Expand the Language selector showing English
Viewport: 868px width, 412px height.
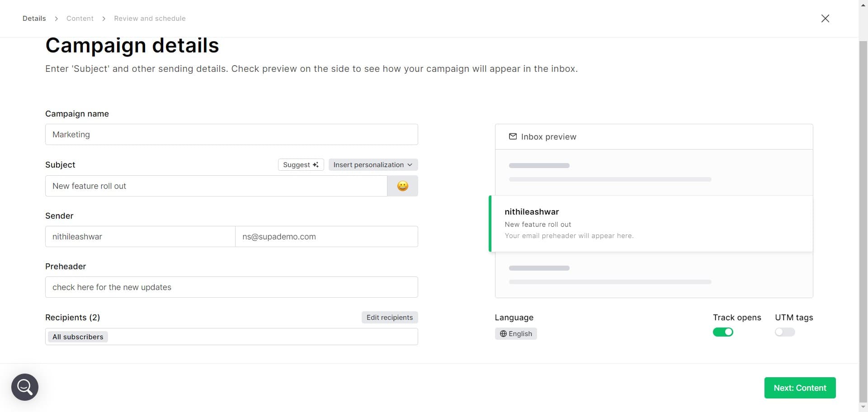(x=516, y=333)
